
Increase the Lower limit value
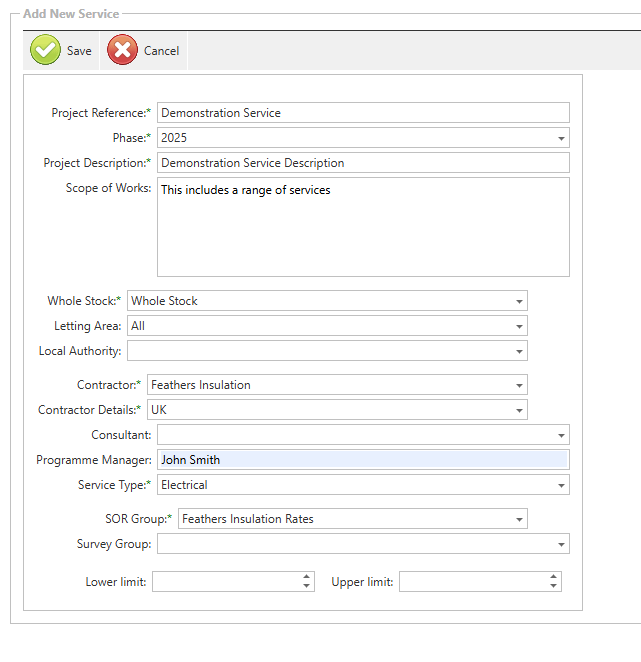[x=307, y=577]
